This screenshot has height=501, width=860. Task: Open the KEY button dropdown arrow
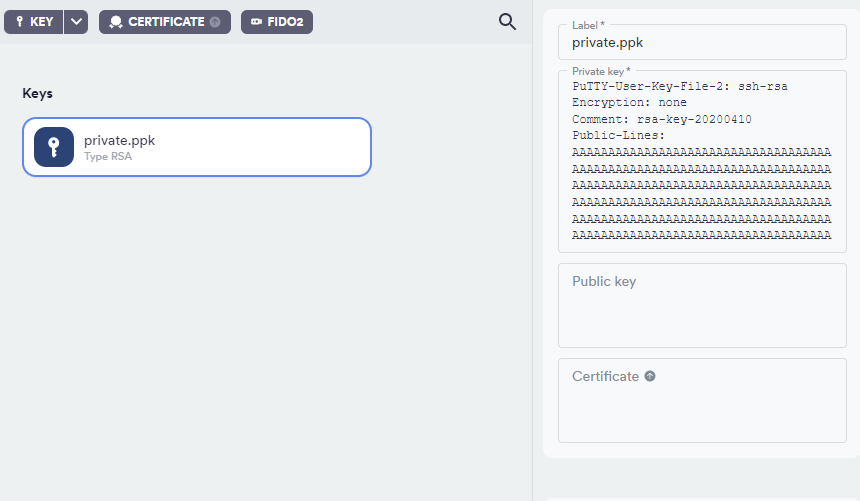[77, 22]
